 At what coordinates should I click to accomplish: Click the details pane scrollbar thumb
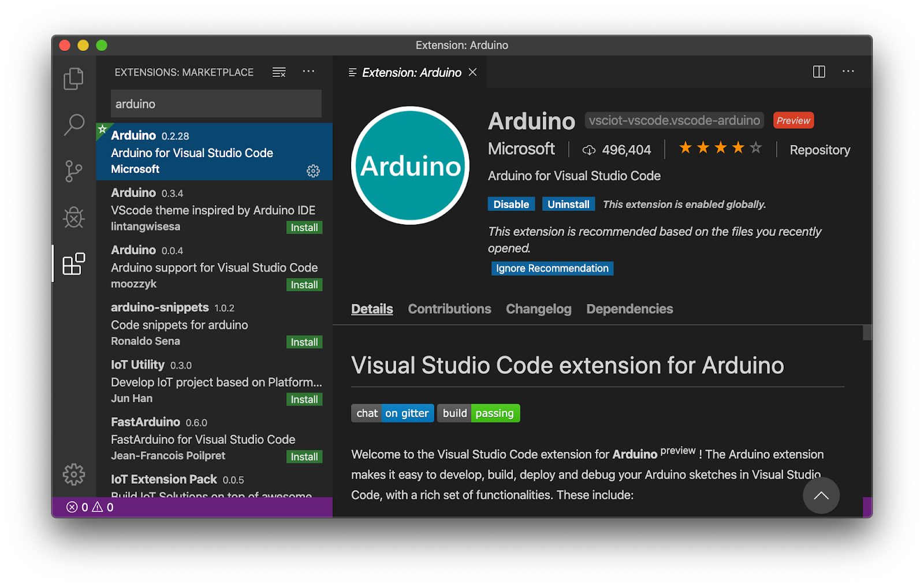(x=867, y=333)
